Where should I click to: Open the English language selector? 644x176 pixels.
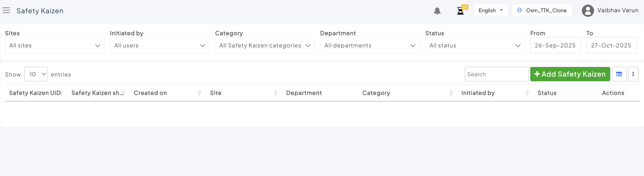coord(490,10)
